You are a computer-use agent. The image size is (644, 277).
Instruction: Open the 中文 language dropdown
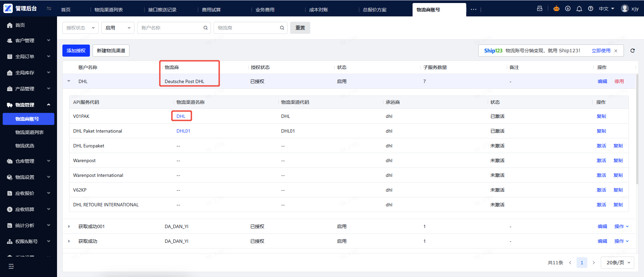pos(606,9)
